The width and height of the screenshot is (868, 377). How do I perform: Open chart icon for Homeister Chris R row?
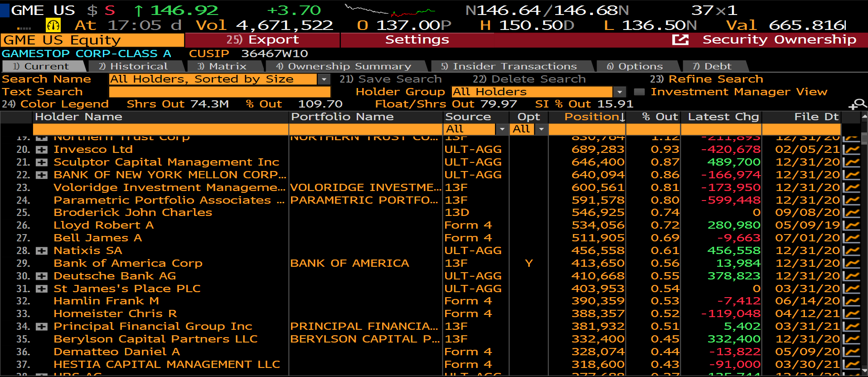pos(851,313)
